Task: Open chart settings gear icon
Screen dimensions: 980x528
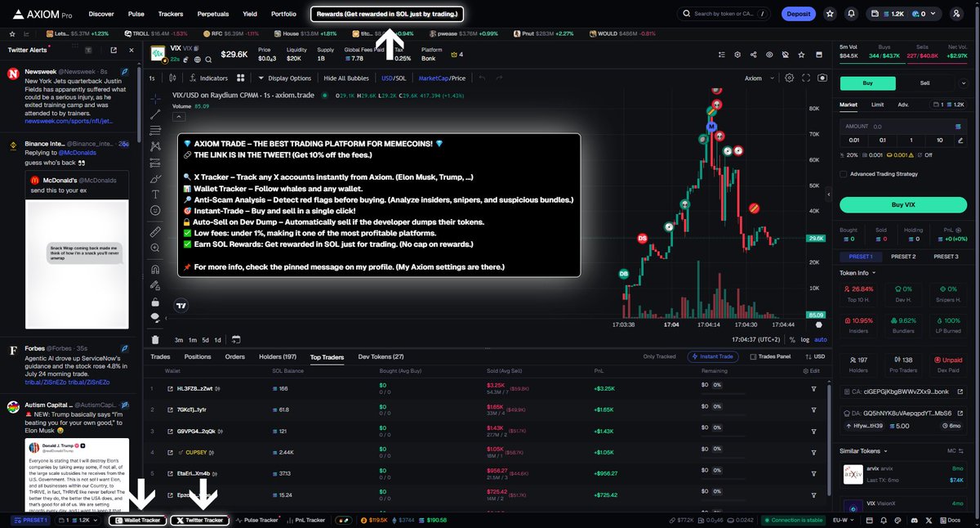Action: click(x=789, y=78)
